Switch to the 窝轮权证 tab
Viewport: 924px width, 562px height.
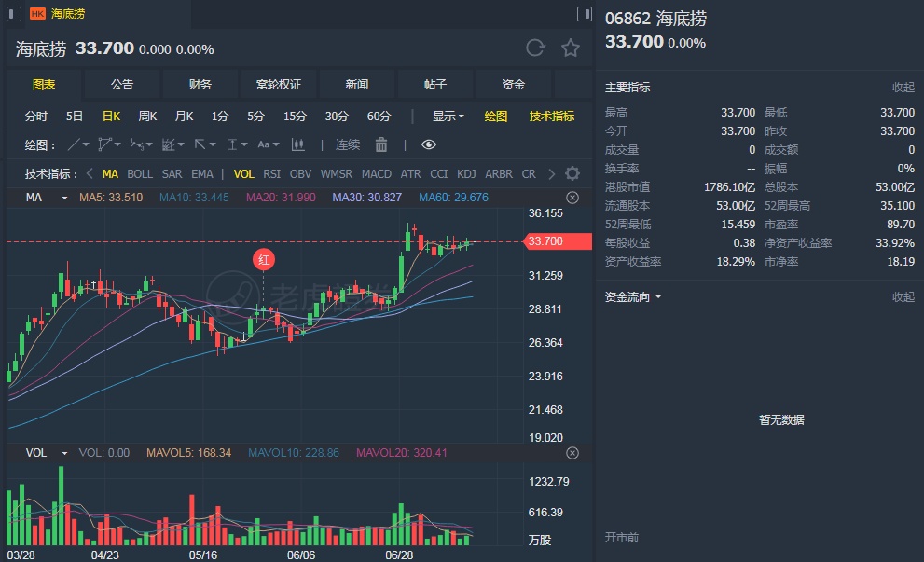[279, 84]
